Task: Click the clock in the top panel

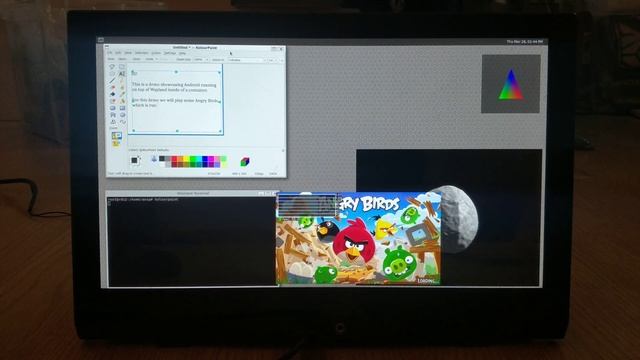Action: [524, 42]
